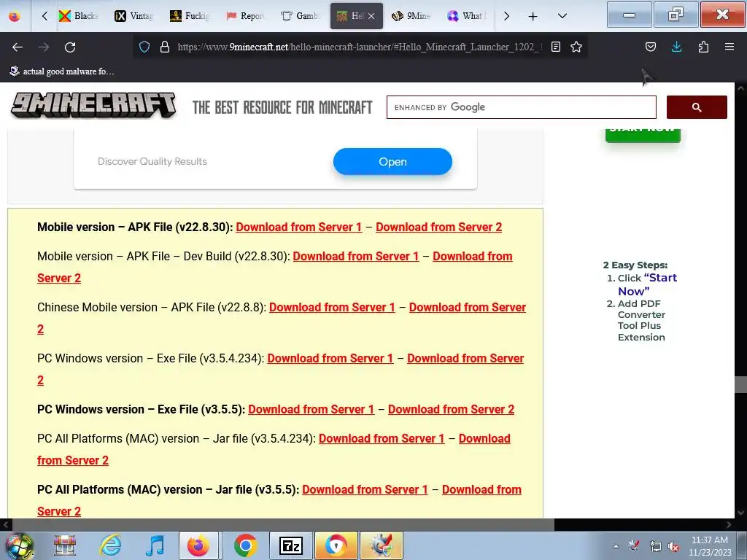Screen dimensions: 747x560
Task: Show hidden system tray icons
Action: [616, 546]
